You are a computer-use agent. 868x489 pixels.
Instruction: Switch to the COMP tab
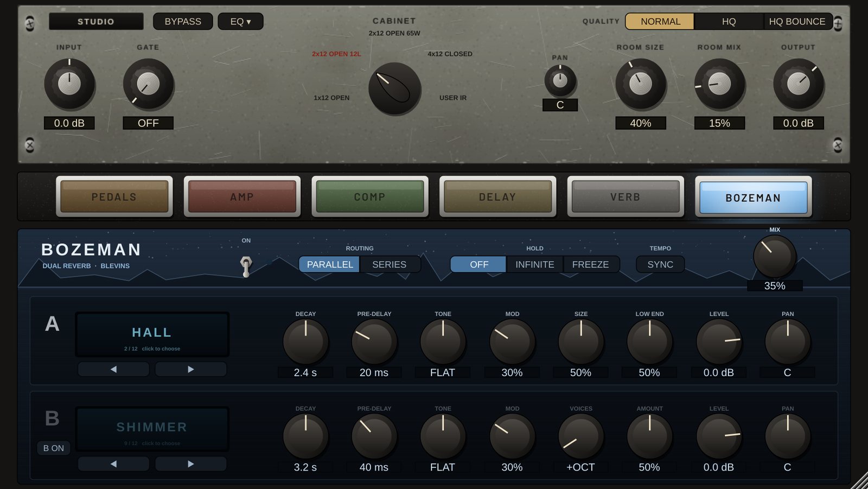(370, 196)
